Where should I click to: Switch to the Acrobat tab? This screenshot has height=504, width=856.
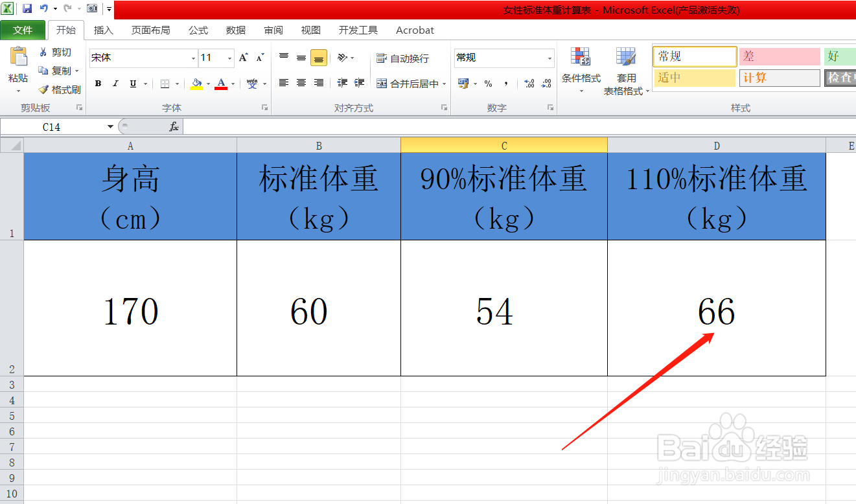pos(415,30)
